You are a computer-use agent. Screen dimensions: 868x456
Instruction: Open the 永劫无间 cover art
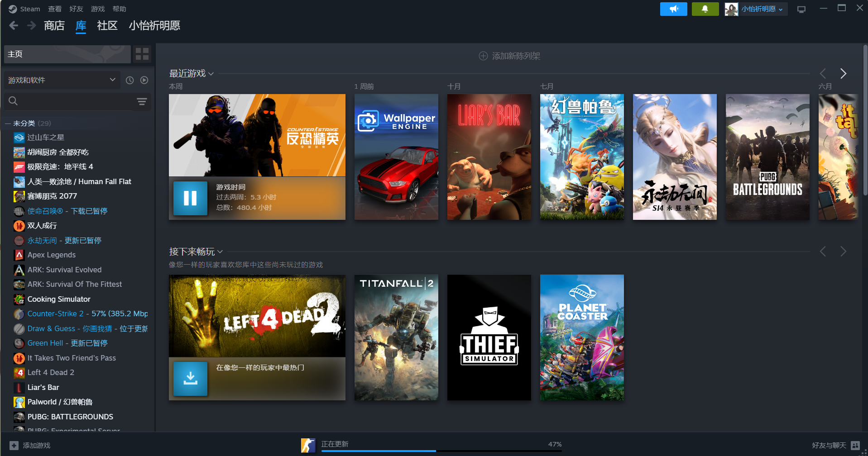tap(675, 157)
